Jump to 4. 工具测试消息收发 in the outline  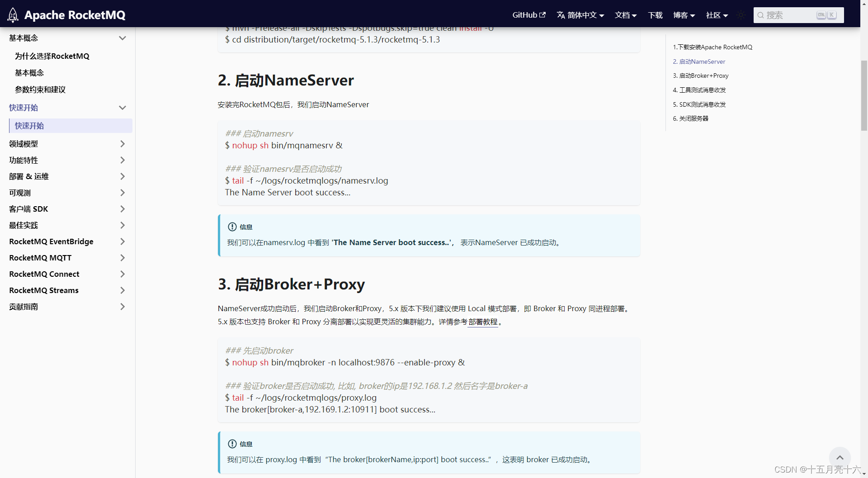700,90
